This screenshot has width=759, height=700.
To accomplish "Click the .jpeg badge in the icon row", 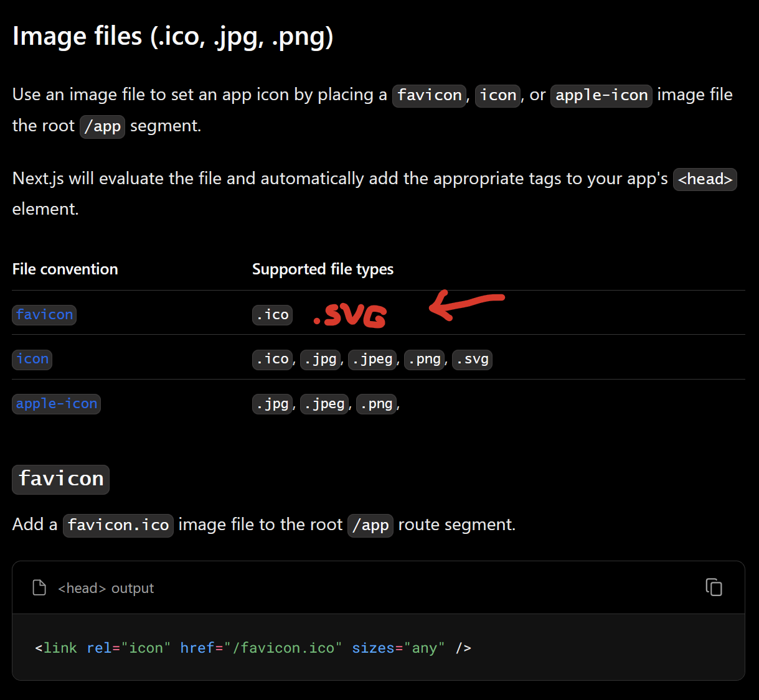I will point(372,359).
